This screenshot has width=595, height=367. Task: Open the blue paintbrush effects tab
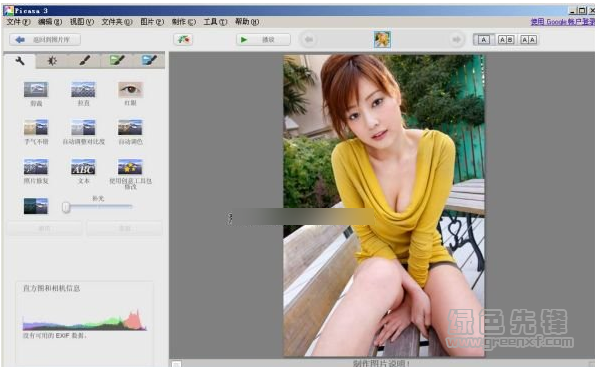pyautogui.click(x=149, y=61)
